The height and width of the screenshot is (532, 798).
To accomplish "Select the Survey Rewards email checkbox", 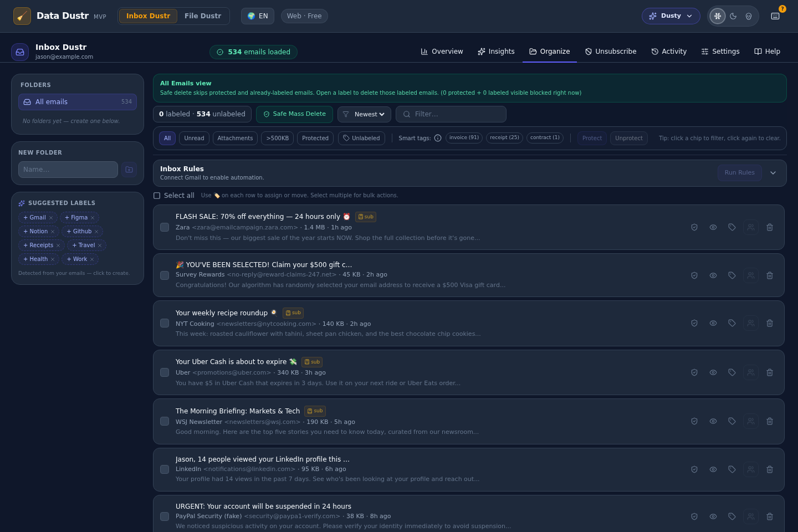I will pyautogui.click(x=165, y=275).
